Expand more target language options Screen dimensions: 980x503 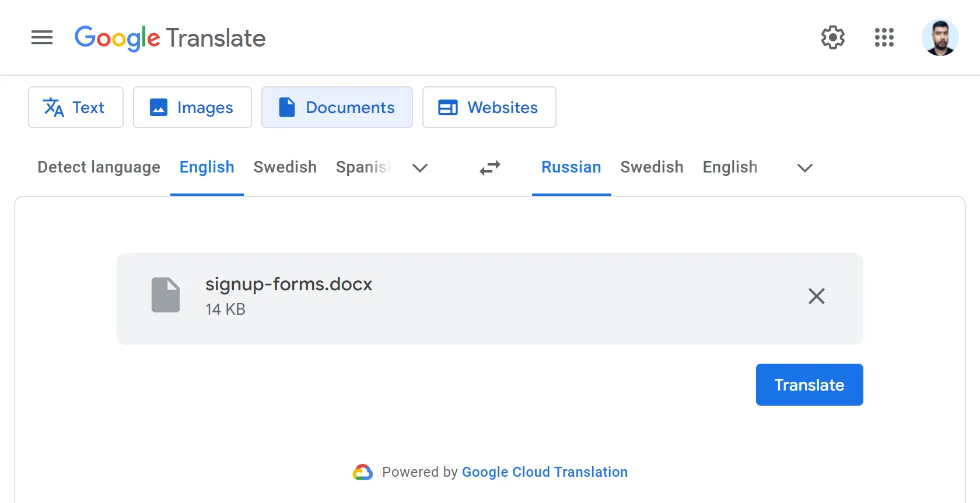pos(804,168)
